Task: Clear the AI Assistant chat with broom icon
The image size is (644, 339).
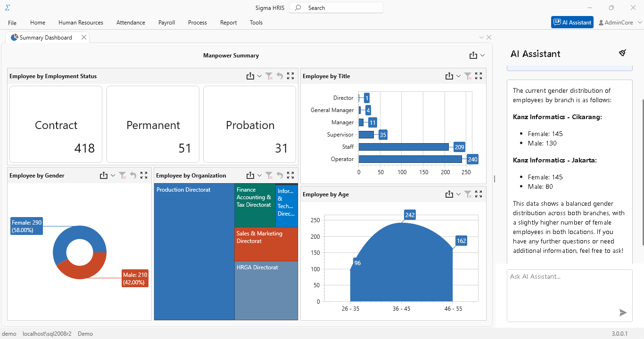Action: coord(622,53)
